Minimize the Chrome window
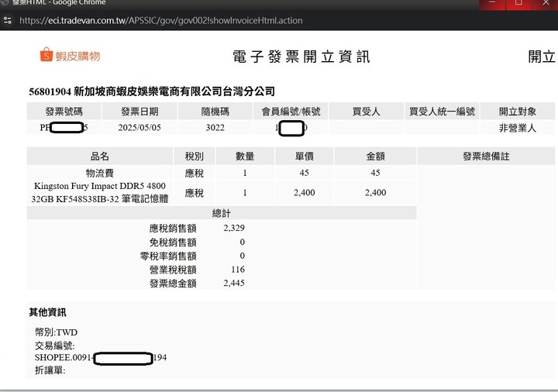 pyautogui.click(x=492, y=3)
